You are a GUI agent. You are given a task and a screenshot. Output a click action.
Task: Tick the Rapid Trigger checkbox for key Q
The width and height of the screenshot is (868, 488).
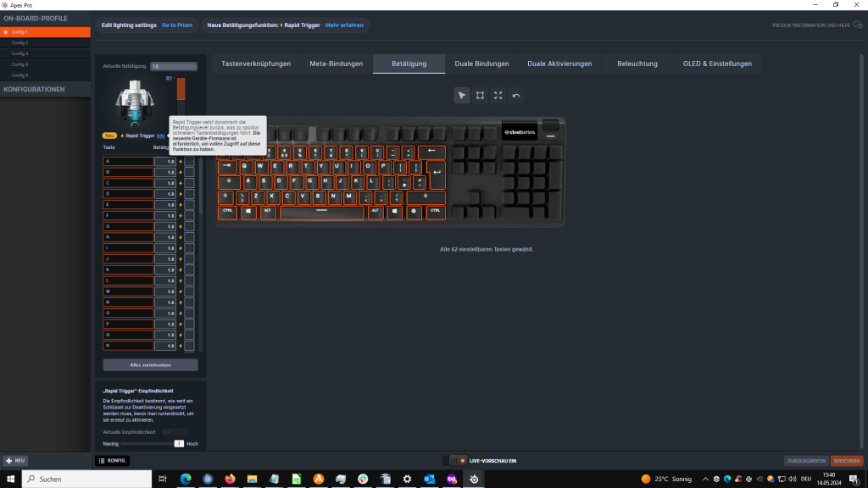click(189, 335)
